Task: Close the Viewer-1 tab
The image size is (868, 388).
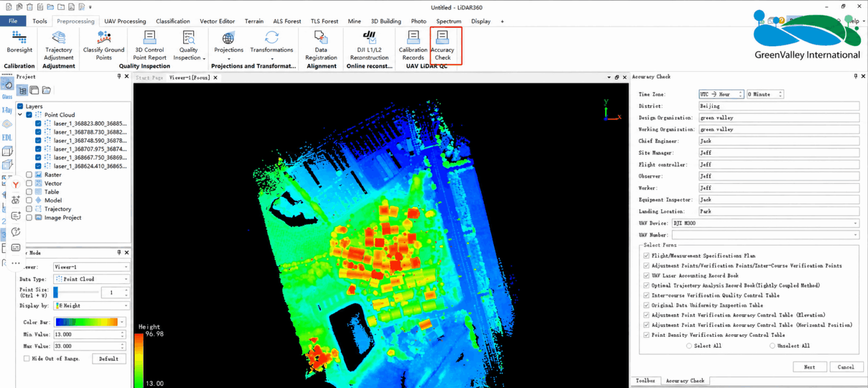Action: [215, 77]
